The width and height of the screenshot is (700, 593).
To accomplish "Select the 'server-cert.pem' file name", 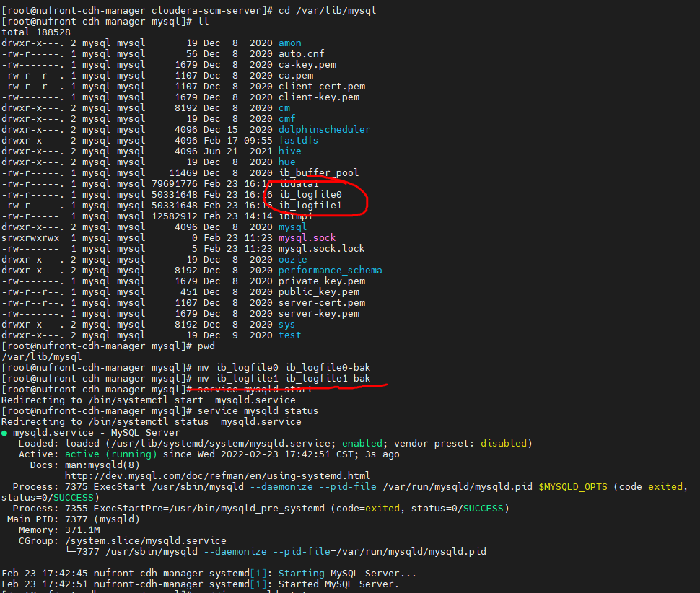I will (322, 302).
